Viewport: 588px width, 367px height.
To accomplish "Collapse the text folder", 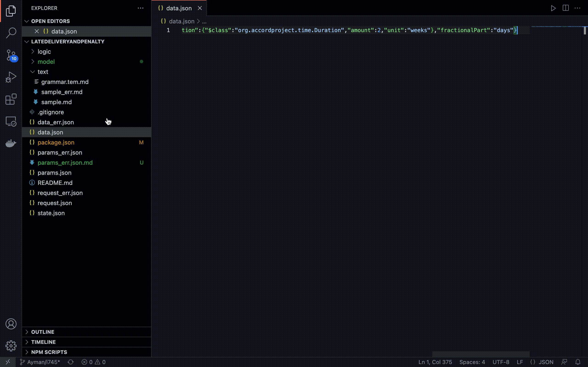I will pyautogui.click(x=43, y=72).
